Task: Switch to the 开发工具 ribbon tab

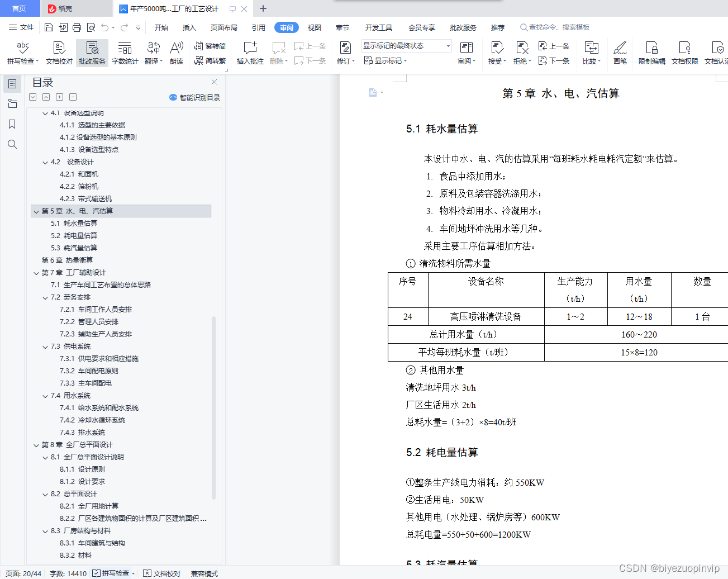Action: click(379, 27)
